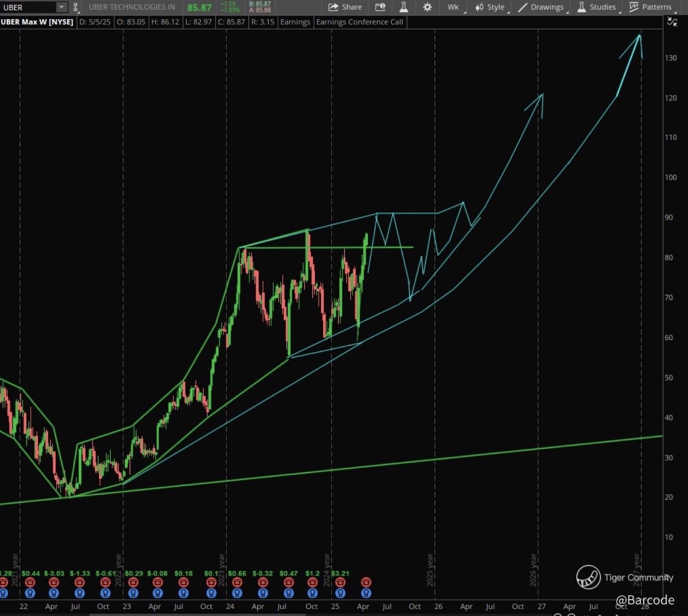The width and height of the screenshot is (688, 616).
Task: Click the blue bulb icon under $-0.08
Action: (x=157, y=593)
